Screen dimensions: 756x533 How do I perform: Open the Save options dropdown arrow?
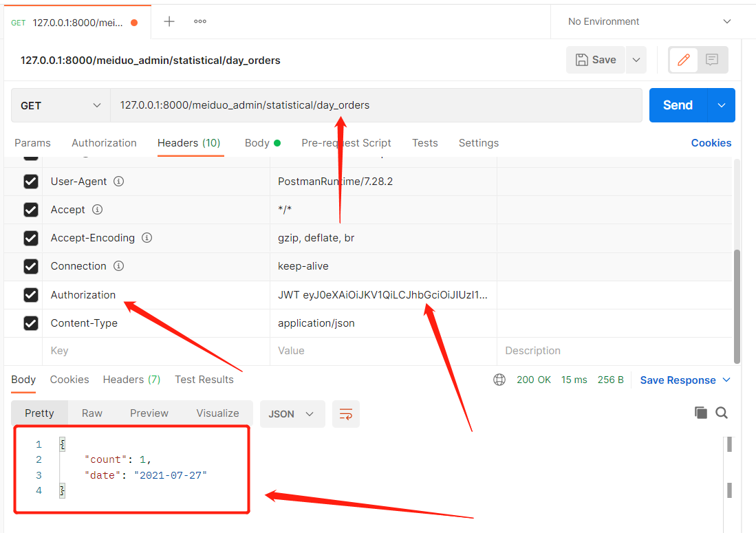click(x=636, y=60)
